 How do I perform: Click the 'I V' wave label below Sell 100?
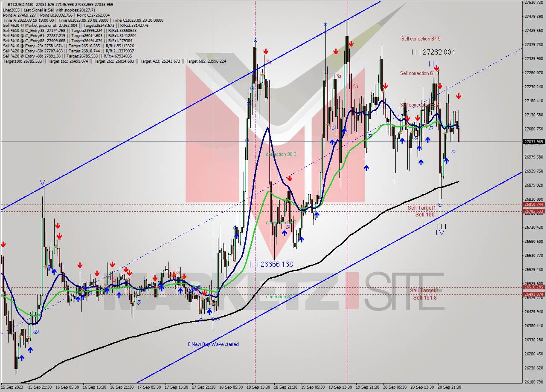(x=441, y=232)
